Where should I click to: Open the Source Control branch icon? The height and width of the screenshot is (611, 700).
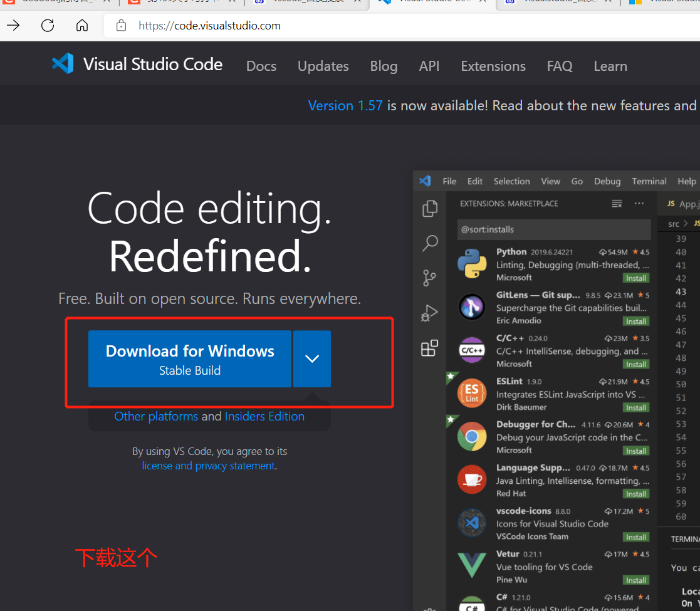click(429, 278)
